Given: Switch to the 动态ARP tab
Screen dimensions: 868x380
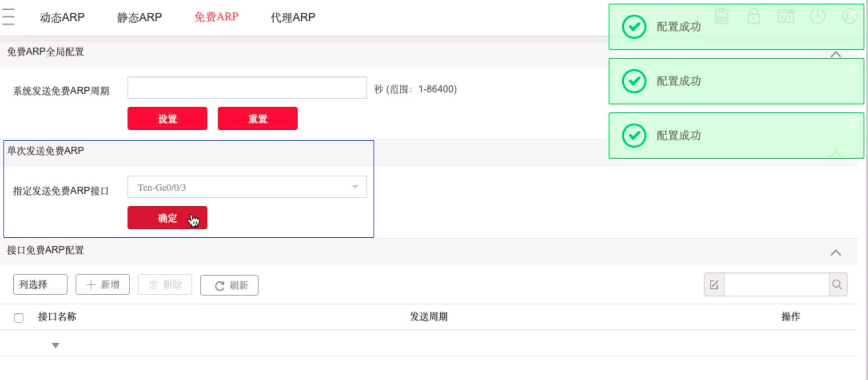Looking at the screenshot, I should click(x=62, y=17).
